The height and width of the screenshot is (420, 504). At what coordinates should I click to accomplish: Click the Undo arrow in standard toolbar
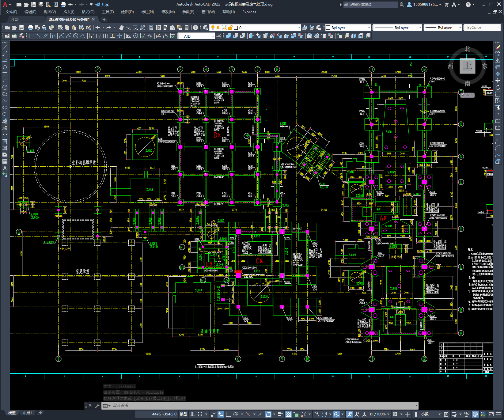tap(98, 28)
